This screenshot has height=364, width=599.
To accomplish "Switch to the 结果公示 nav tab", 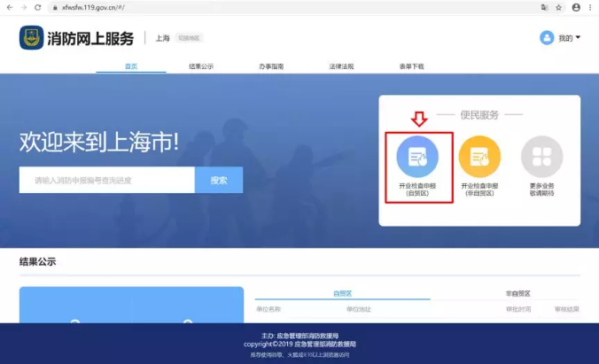I will (201, 66).
